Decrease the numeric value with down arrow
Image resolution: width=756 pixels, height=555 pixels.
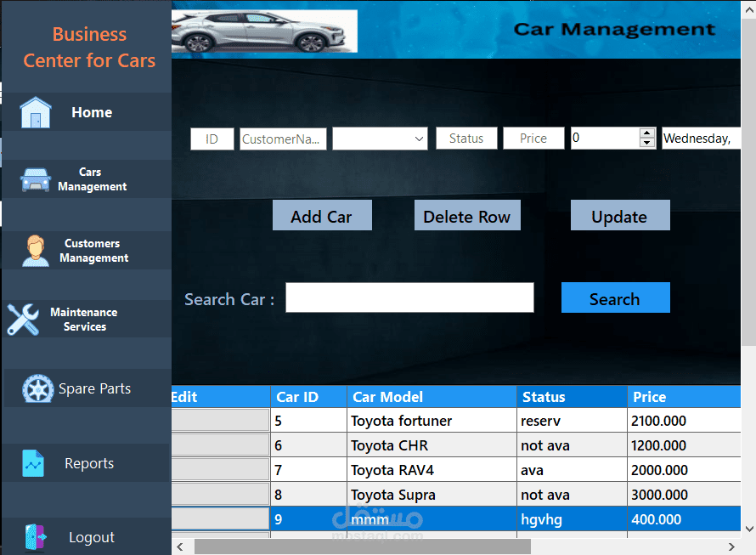click(647, 143)
